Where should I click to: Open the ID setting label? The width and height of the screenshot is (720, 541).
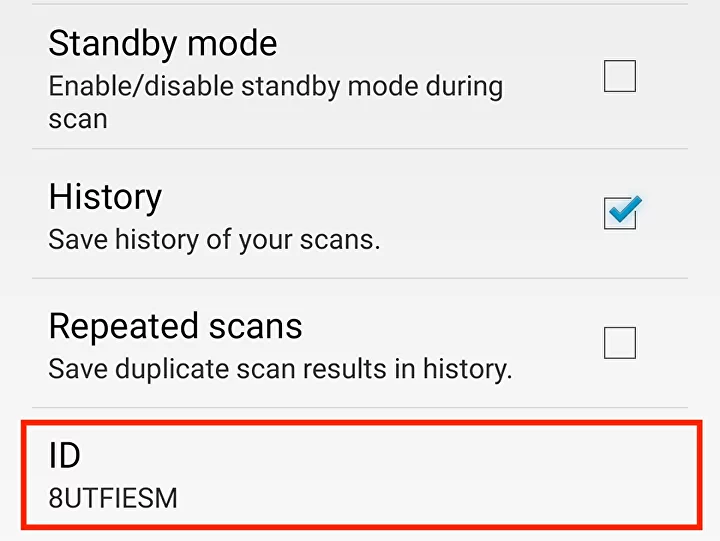[x=65, y=456]
